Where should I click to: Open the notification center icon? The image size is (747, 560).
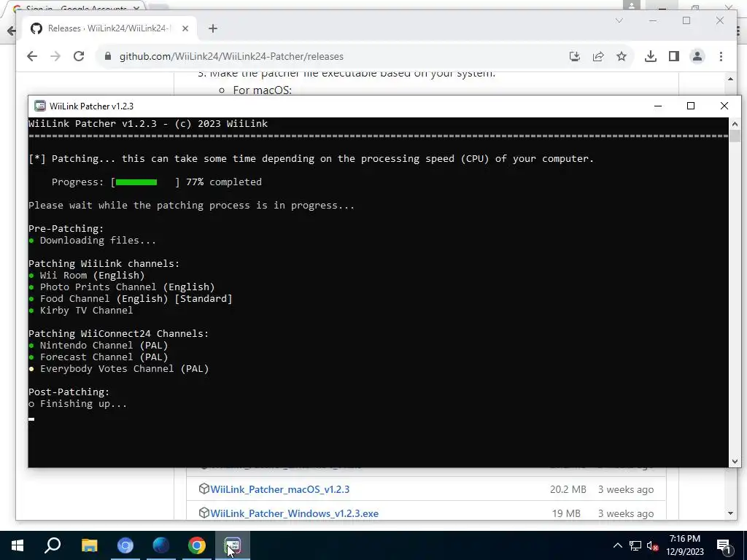[724, 545]
